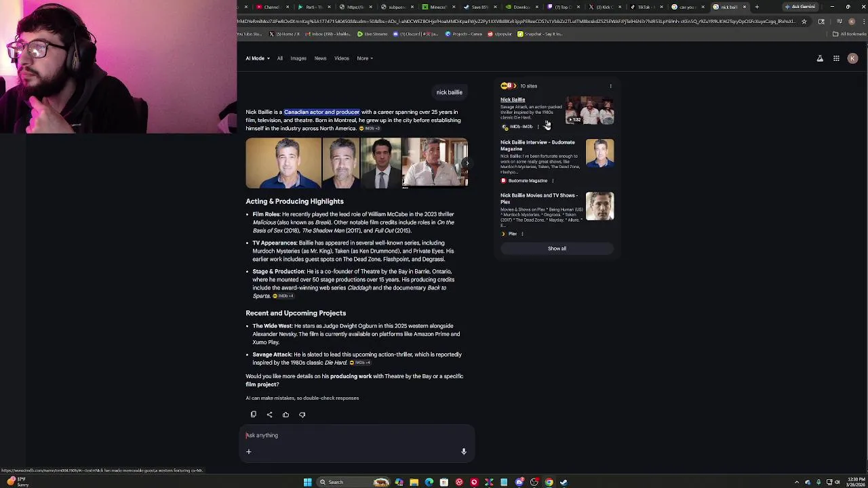The image size is (868, 488).
Task: Switch to the Videos tab
Action: click(x=341, y=58)
